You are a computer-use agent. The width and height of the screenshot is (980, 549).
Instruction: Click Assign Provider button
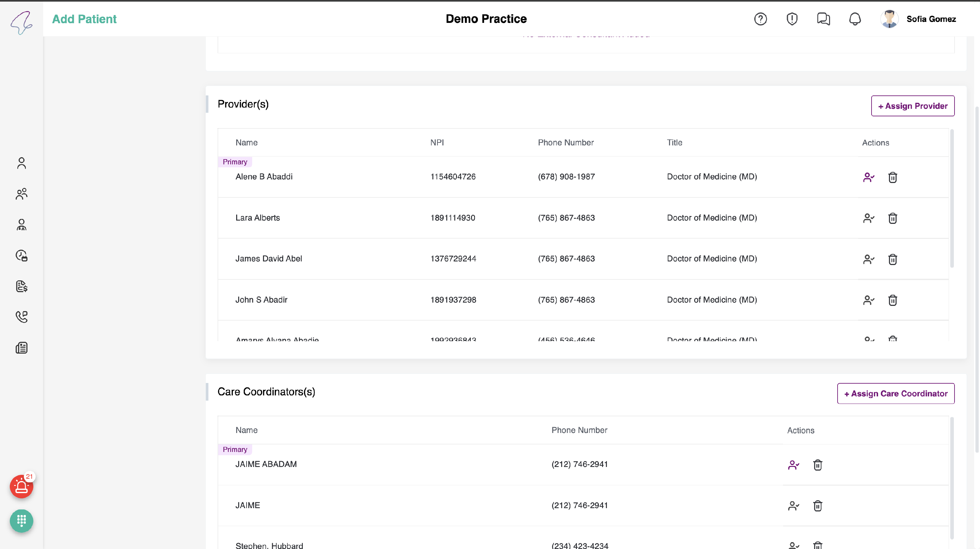point(912,106)
